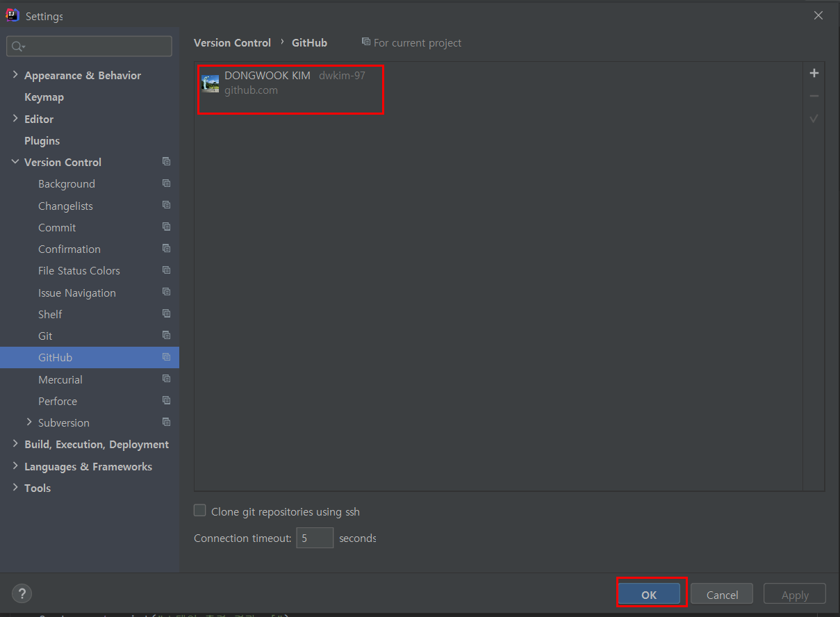The width and height of the screenshot is (840, 617).
Task: Click the Connection timeout field
Action: (x=315, y=538)
